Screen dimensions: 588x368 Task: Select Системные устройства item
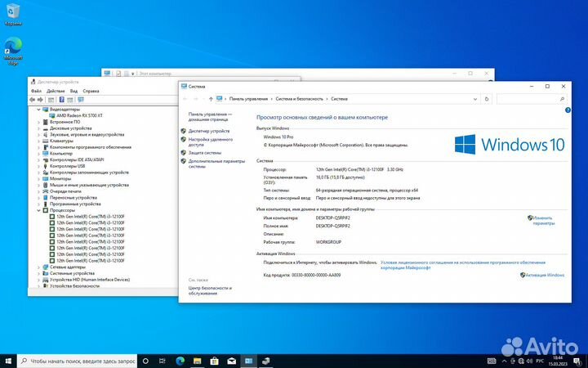(72, 273)
